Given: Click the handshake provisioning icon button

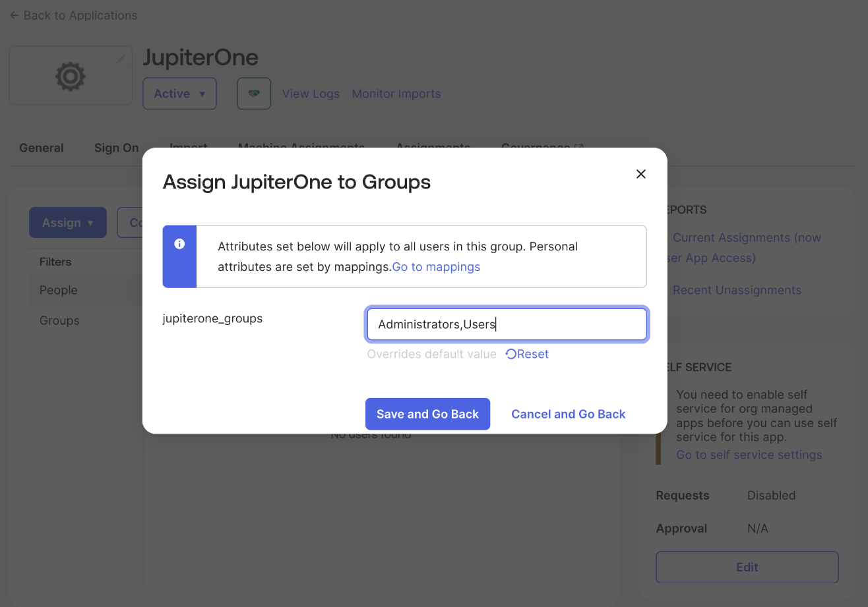Looking at the screenshot, I should click(x=254, y=94).
